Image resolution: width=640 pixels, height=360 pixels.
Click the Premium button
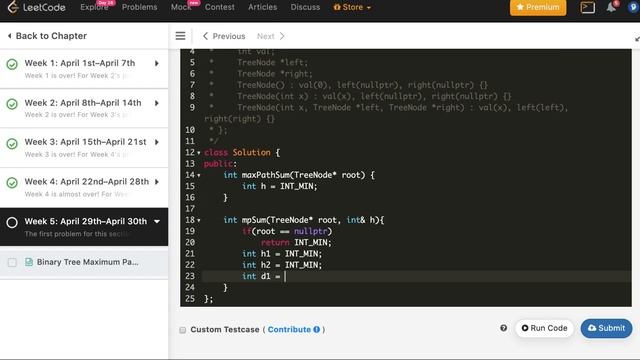(538, 7)
